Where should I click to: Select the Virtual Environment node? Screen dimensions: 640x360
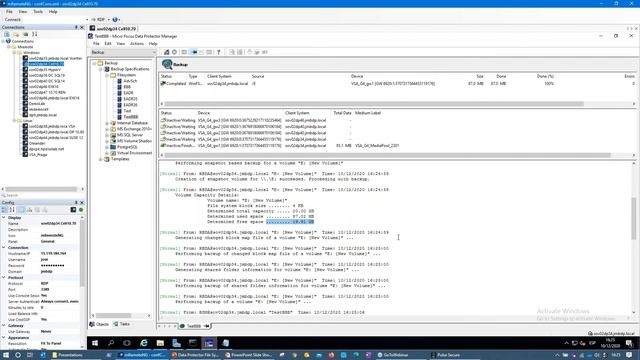click(134, 153)
